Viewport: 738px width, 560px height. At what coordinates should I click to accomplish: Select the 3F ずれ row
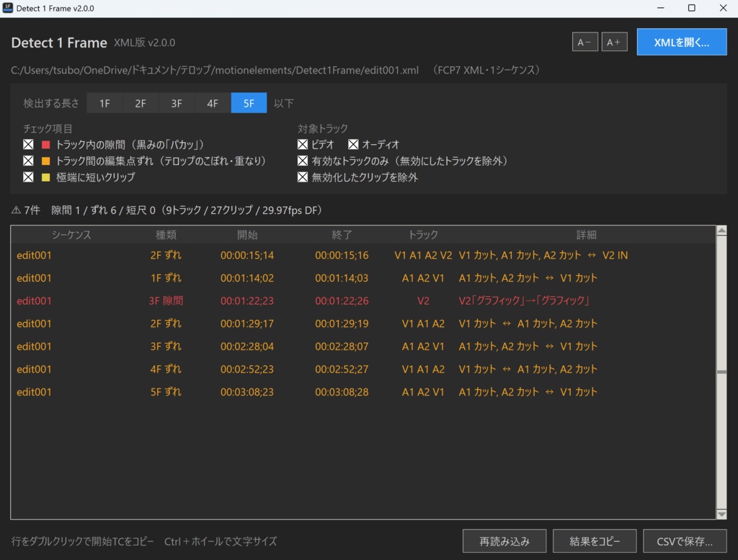click(363, 347)
